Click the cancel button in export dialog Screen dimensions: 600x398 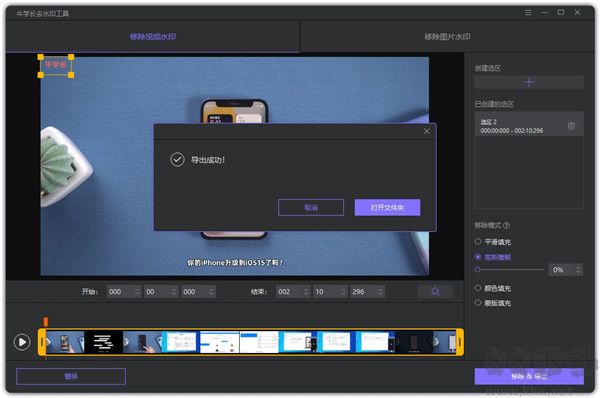pos(311,207)
